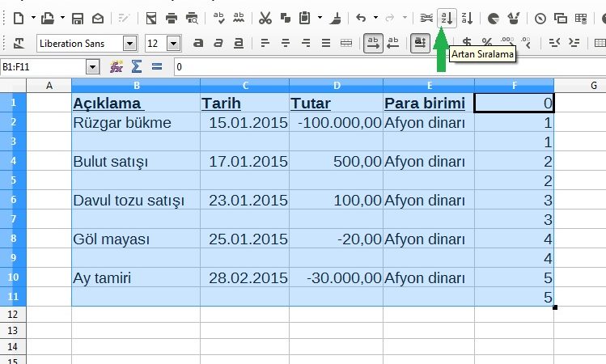606x364 pixels.
Task: Click the Print icon in toolbar
Action: point(172,18)
